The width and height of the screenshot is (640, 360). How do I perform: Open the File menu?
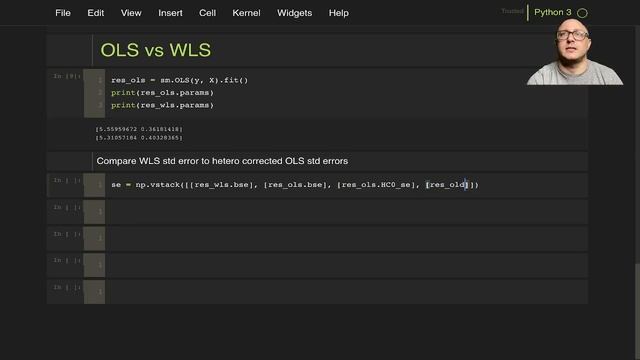pos(63,13)
